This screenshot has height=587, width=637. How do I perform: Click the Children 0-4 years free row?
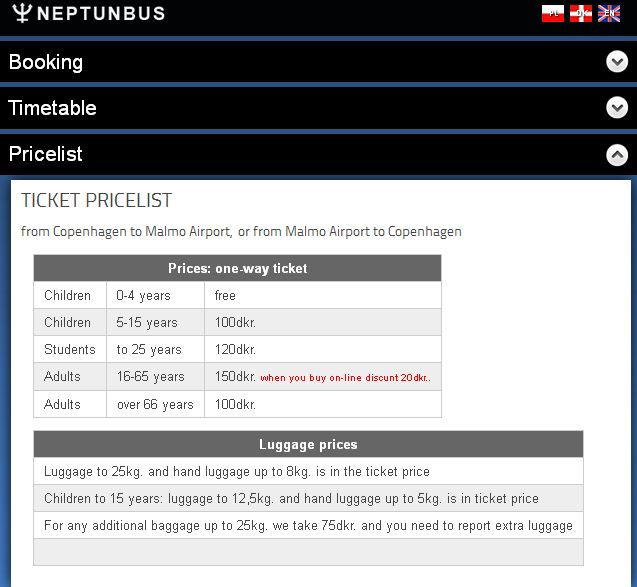coord(237,296)
